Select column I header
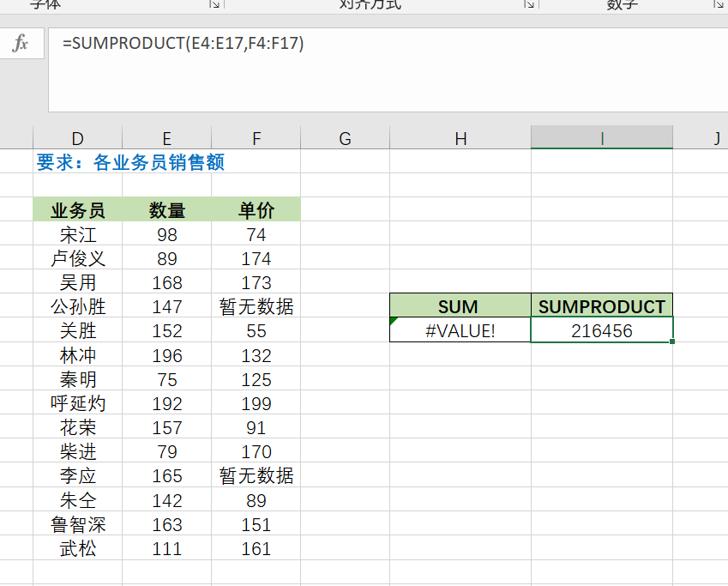Screen dimensions: 728x586 click(602, 138)
